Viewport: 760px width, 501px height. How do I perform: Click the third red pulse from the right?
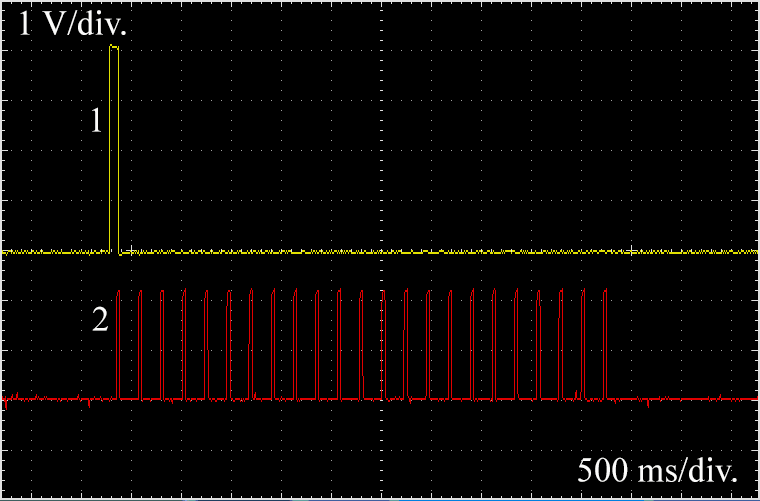click(561, 340)
